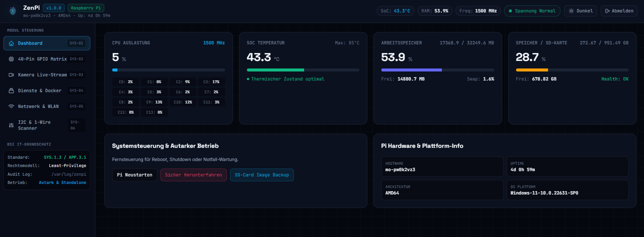Click the SYS.1.3 / APP.3.1 standard value

tap(65, 157)
